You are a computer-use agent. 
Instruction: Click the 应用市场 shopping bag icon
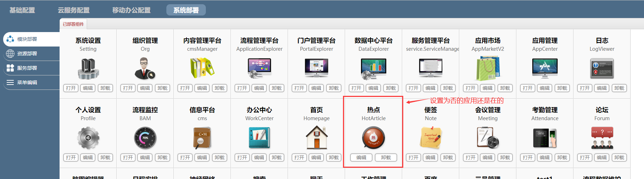pos(487,69)
